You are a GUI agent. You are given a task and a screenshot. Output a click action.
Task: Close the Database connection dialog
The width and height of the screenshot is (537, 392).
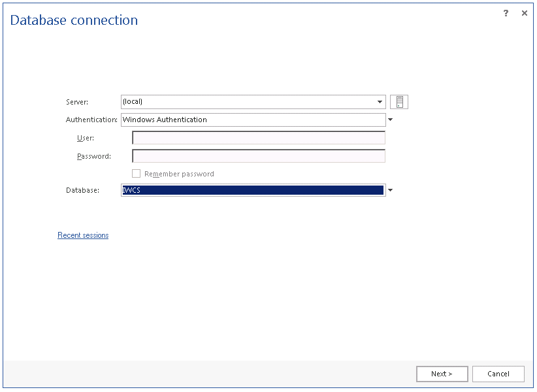524,13
